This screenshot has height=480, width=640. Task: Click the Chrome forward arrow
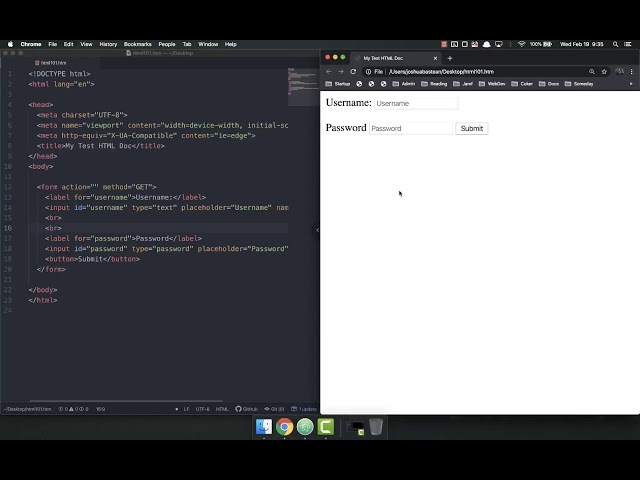(341, 71)
